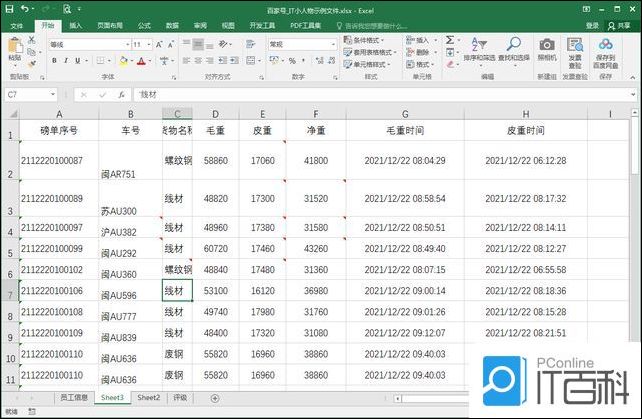Collapse the ribbon
Viewport: 642px width, 419px height.
[x=633, y=77]
